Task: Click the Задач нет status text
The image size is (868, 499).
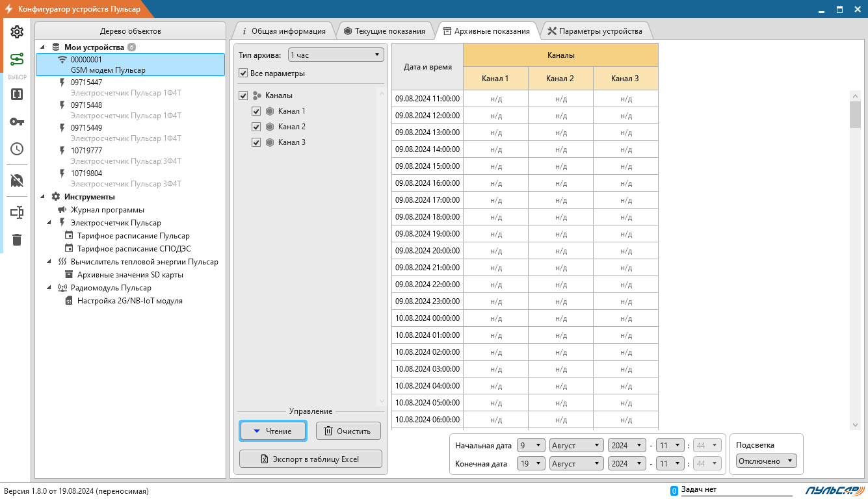Action: 699,489
